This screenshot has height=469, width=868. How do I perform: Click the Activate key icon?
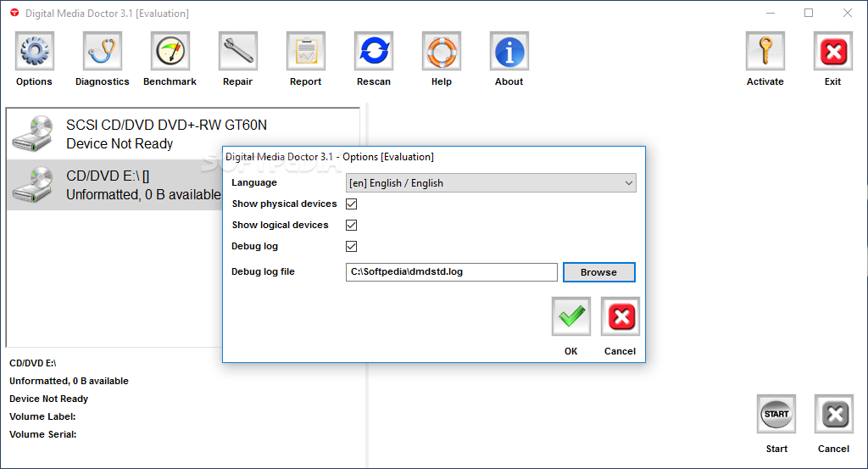point(765,51)
